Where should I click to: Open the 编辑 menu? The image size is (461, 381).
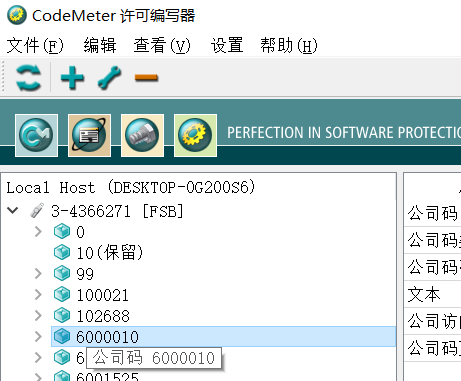(100, 45)
